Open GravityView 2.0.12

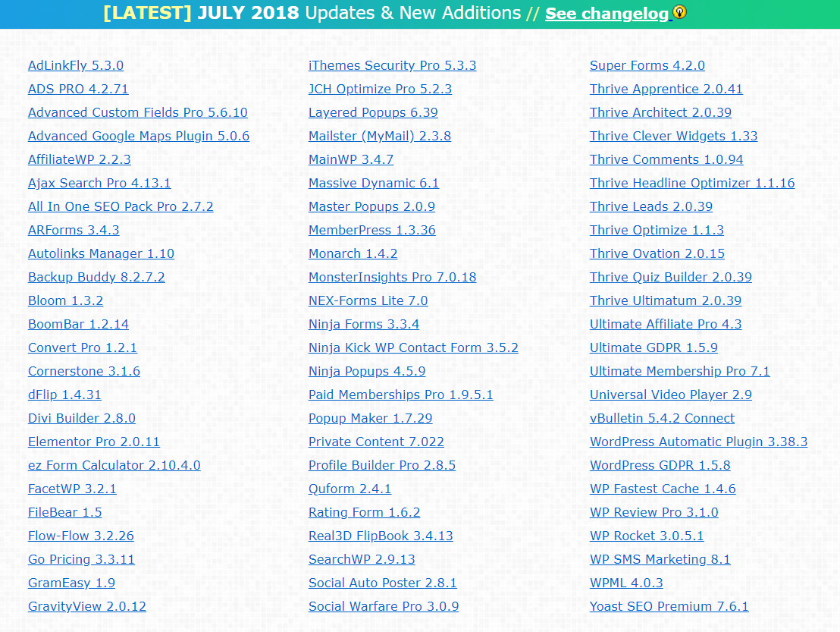pyautogui.click(x=86, y=607)
